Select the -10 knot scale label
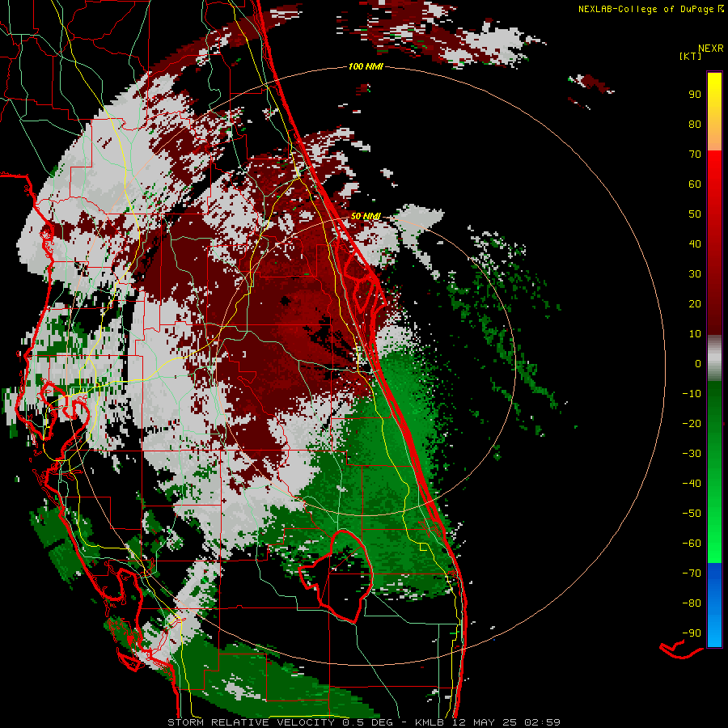 point(692,394)
